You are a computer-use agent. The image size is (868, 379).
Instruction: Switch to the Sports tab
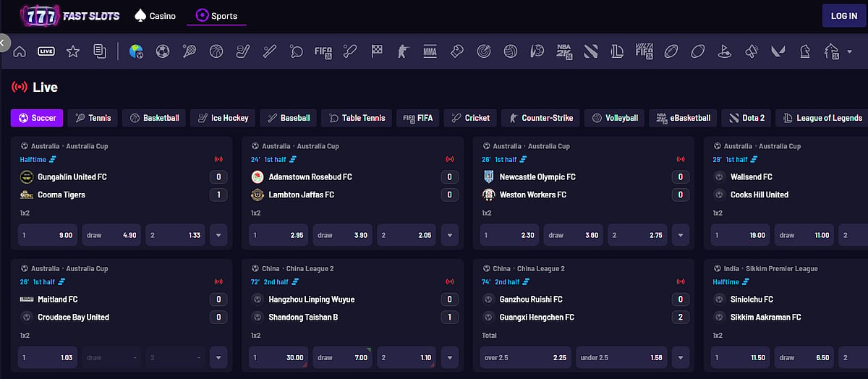pyautogui.click(x=217, y=15)
